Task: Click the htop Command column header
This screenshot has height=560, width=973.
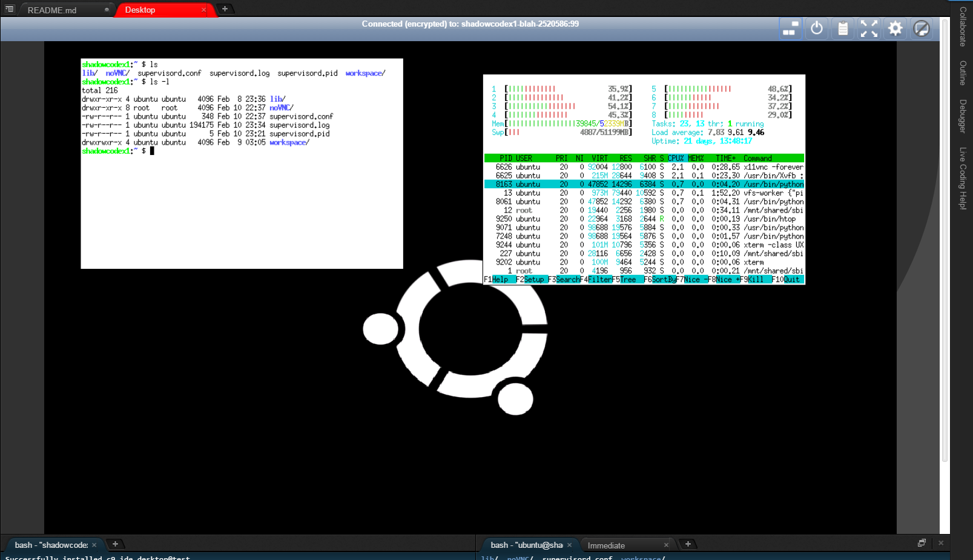Action: pyautogui.click(x=757, y=158)
